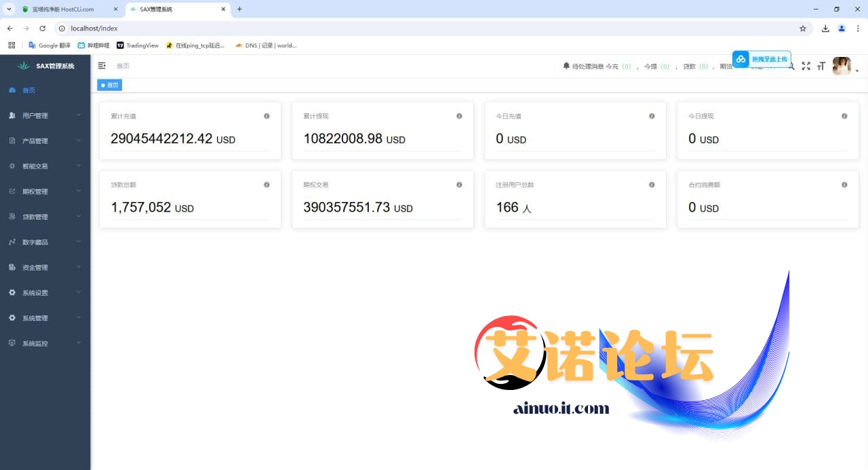Open 贷款管理 sidebar menu

click(x=45, y=217)
